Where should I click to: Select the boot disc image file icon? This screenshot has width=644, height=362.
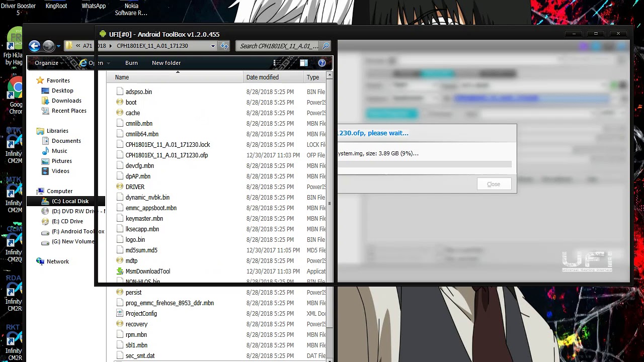120,102
